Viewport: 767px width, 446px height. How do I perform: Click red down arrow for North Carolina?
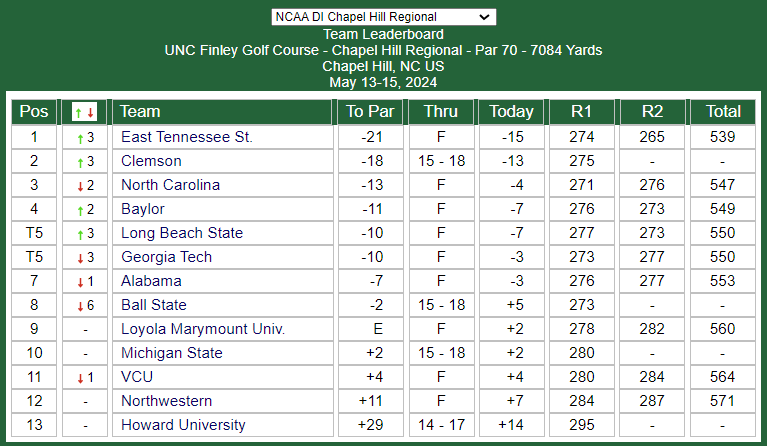pyautogui.click(x=80, y=186)
